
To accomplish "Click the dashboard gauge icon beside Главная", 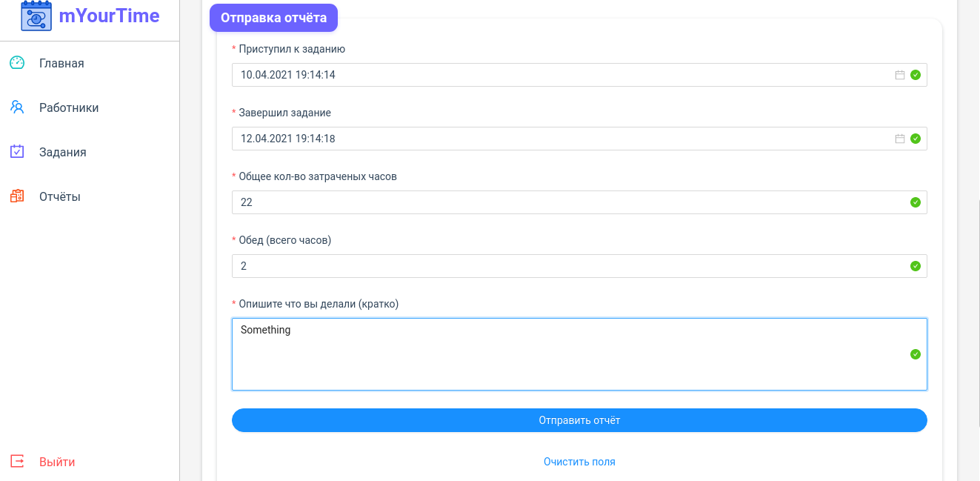I will (x=17, y=63).
